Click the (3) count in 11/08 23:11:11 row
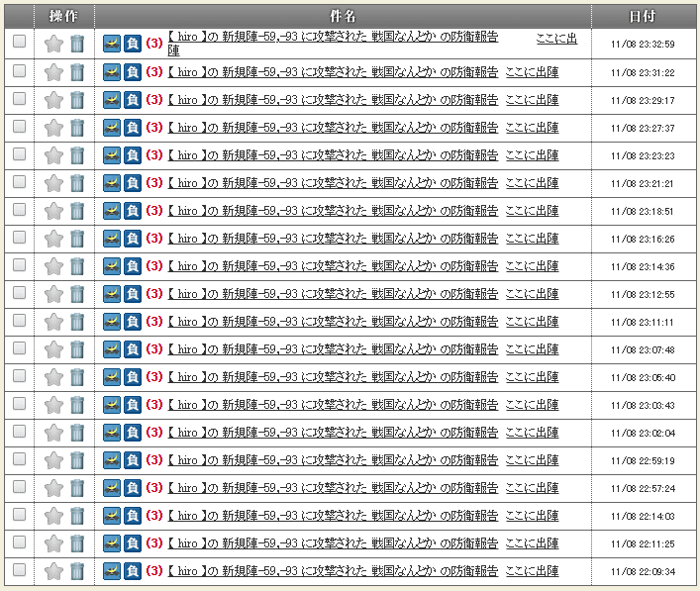The image size is (700, 591). [x=154, y=322]
